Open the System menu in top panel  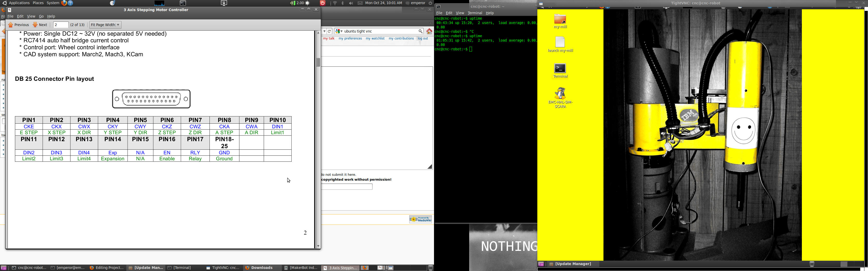coord(53,3)
